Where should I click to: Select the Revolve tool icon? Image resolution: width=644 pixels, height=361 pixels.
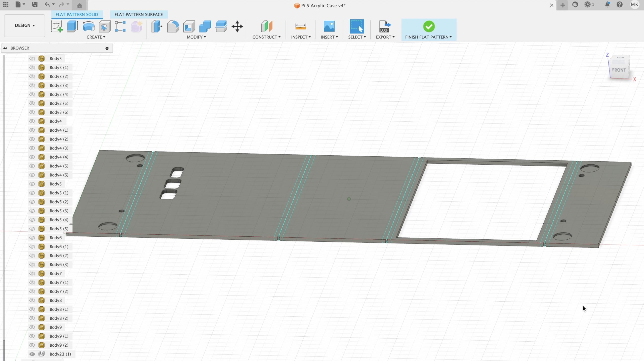(x=89, y=26)
